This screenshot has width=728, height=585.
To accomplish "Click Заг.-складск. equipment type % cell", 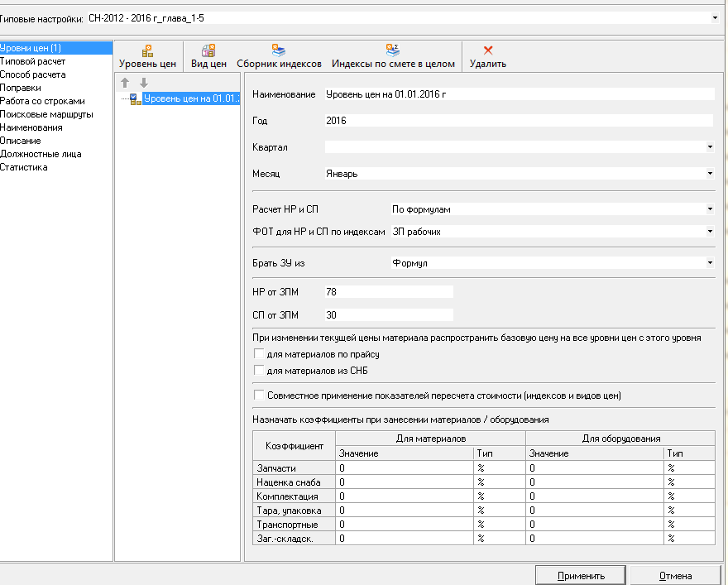I will (689, 538).
